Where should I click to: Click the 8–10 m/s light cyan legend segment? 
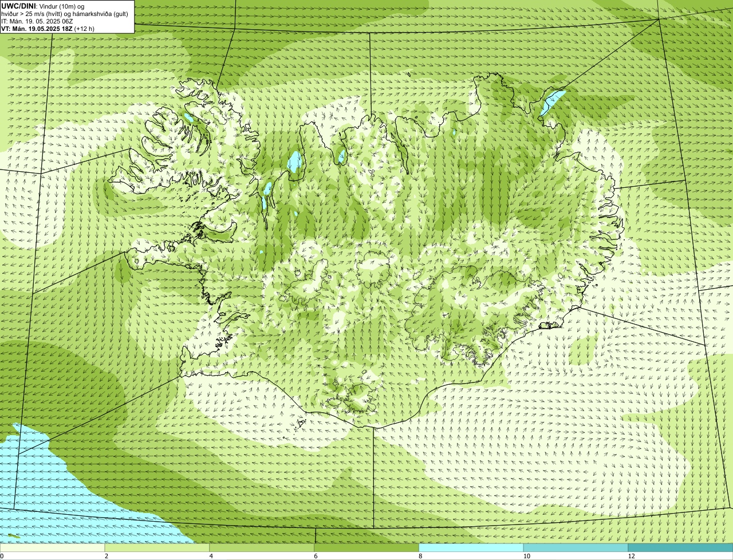coord(471,548)
